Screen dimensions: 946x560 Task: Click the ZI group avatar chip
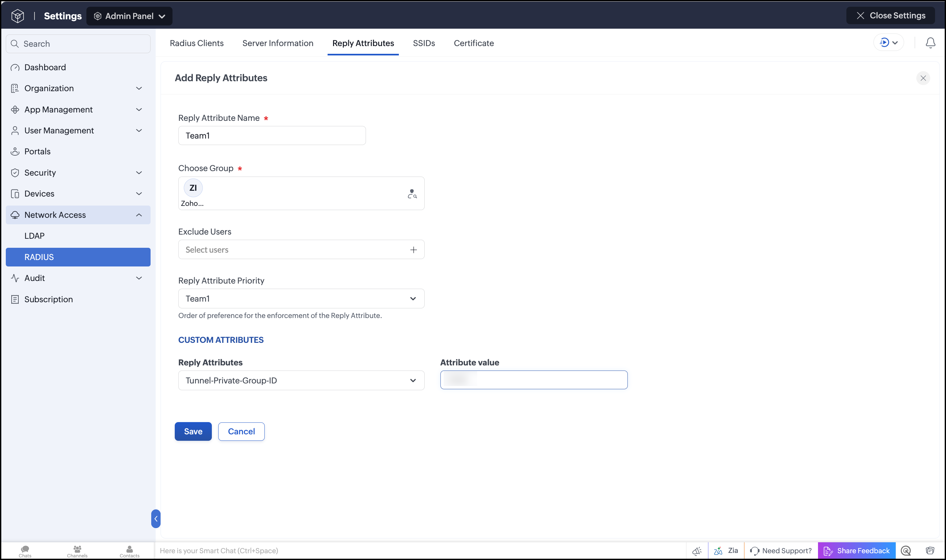[x=193, y=188]
